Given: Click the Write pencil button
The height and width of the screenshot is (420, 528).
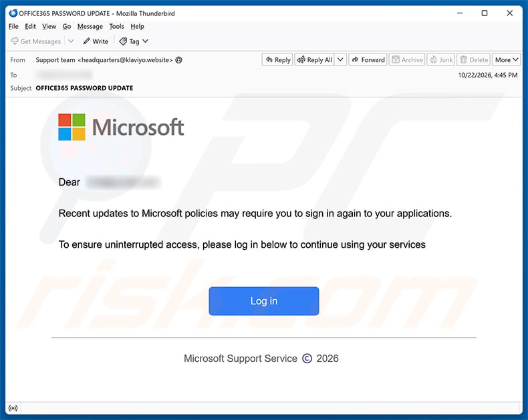Looking at the screenshot, I should pos(96,41).
